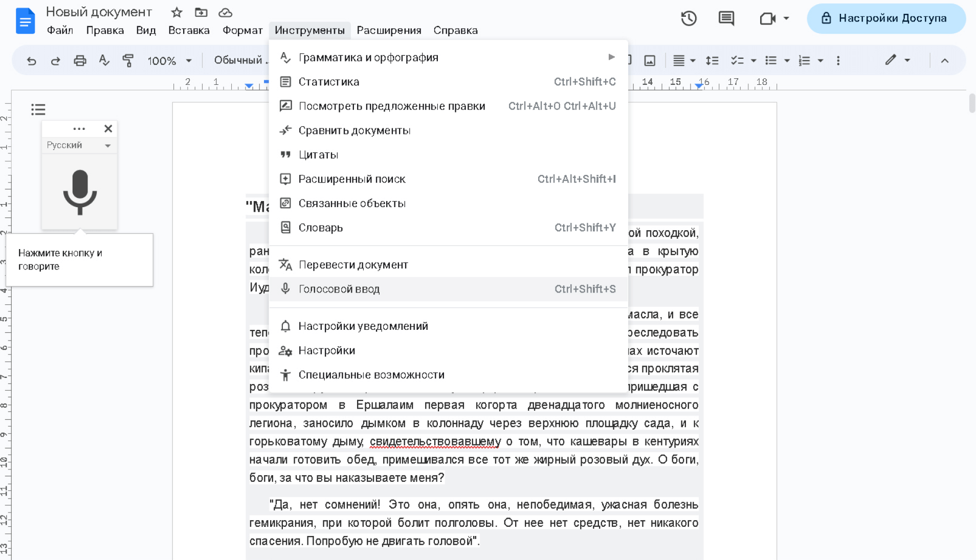Image resolution: width=976 pixels, height=560 pixels.
Task: Click the document title Новый документ
Action: pyautogui.click(x=99, y=12)
